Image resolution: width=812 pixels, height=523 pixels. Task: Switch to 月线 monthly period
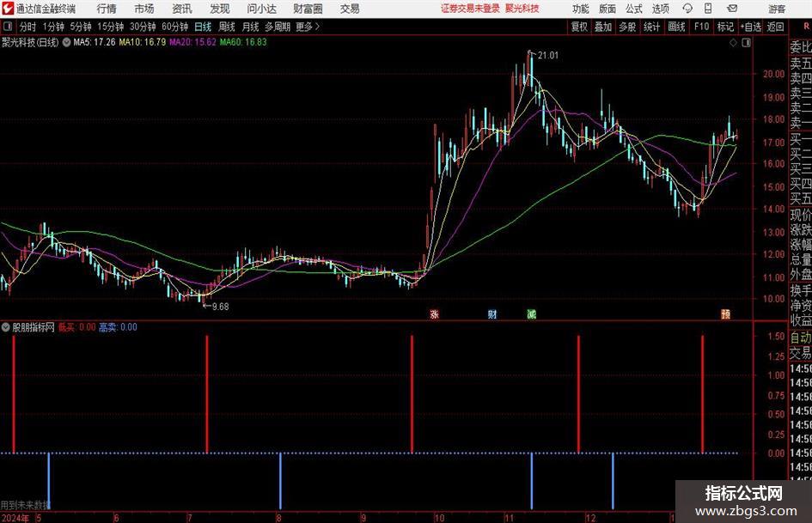tap(251, 27)
